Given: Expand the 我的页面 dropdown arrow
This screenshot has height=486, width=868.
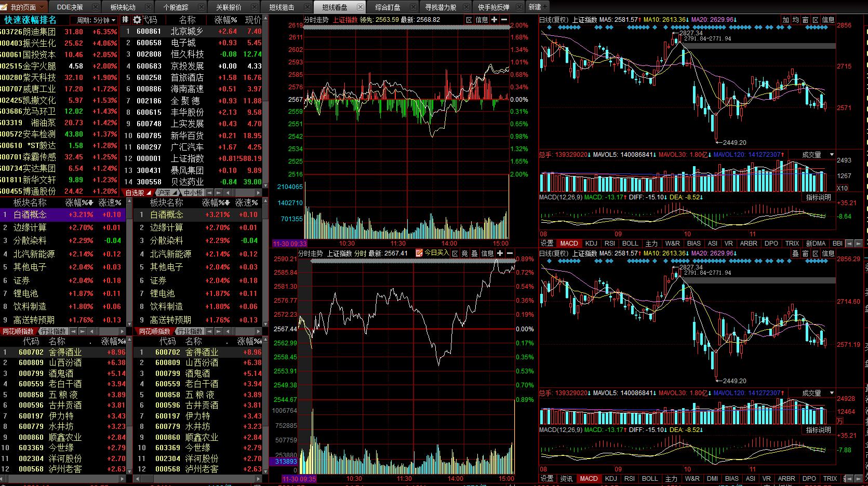Looking at the screenshot, I should click(41, 7).
